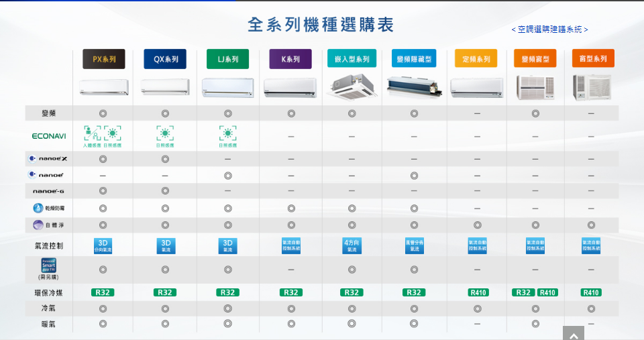644x340 pixels.
Task: Click the 氣流控制 row label
Action: 48,245
